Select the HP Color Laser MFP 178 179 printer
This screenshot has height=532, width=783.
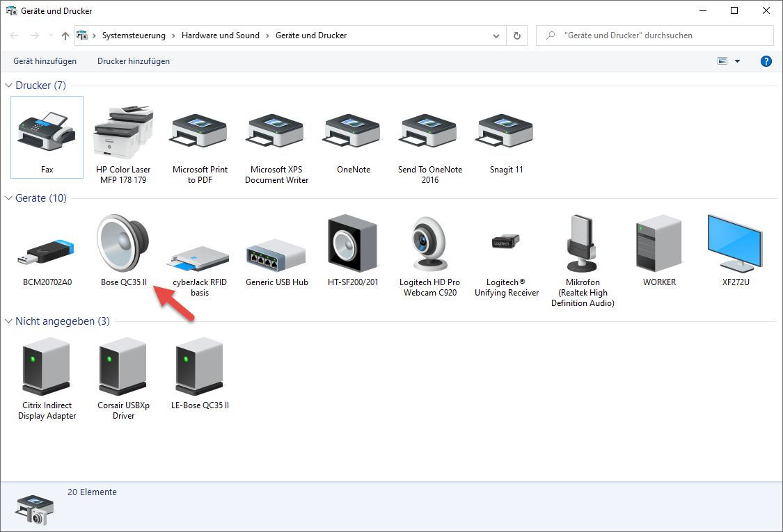123,132
